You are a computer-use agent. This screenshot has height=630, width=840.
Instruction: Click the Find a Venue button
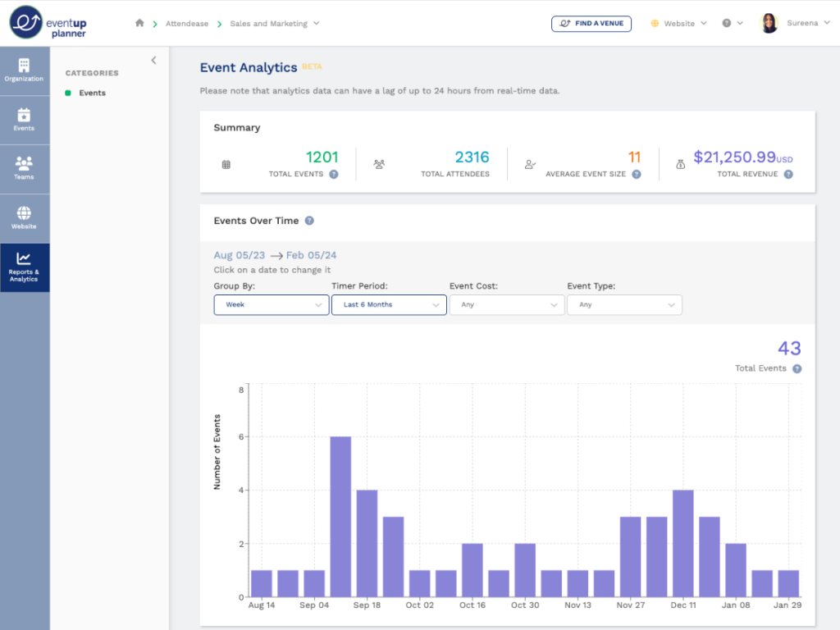[591, 24]
